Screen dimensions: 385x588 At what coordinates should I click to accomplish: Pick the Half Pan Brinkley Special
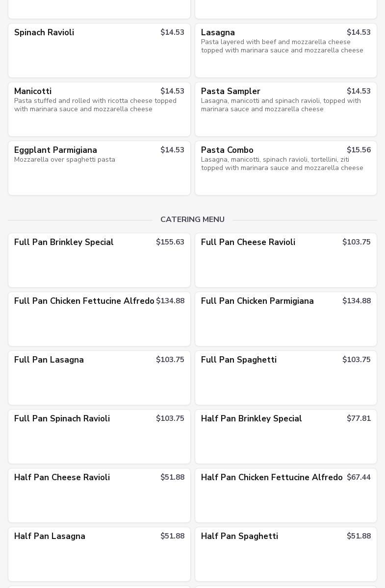click(285, 436)
